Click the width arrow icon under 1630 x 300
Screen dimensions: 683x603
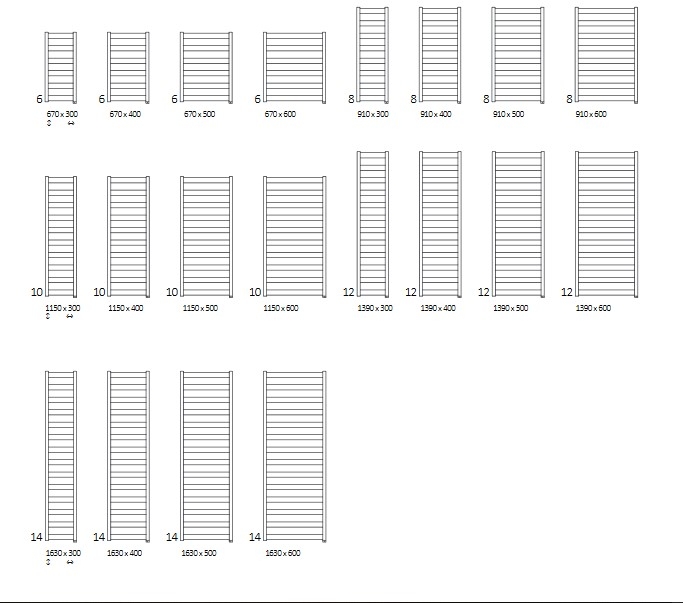tap(70, 562)
